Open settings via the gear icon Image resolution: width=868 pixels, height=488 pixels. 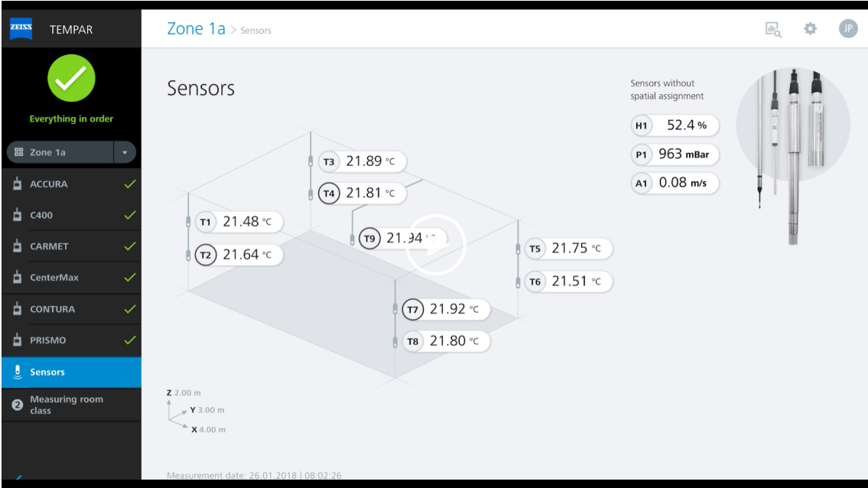(810, 29)
